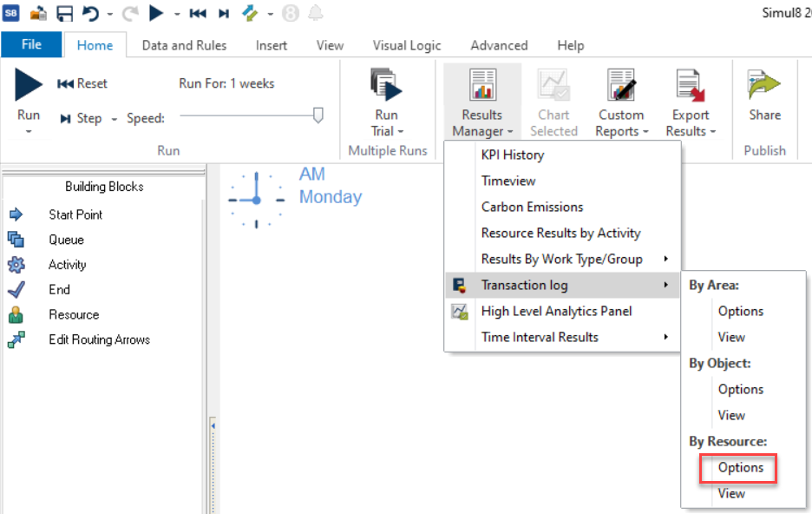Select Carbon Emissions from Results menu
The width and height of the screenshot is (812, 514).
tap(532, 207)
